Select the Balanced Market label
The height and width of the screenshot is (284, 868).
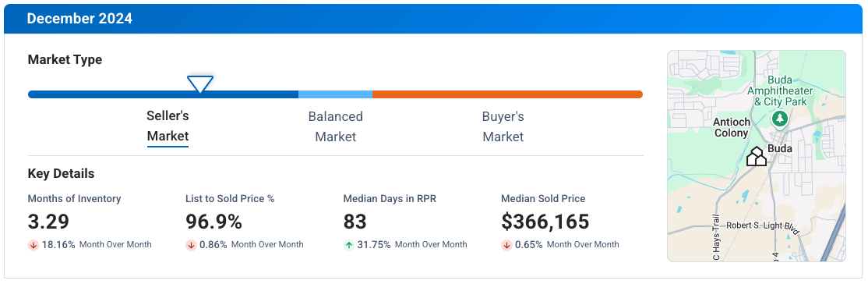coord(336,126)
